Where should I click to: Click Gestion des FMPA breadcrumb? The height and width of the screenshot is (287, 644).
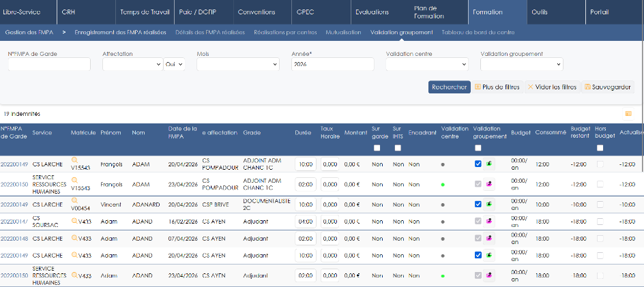pyautogui.click(x=29, y=33)
